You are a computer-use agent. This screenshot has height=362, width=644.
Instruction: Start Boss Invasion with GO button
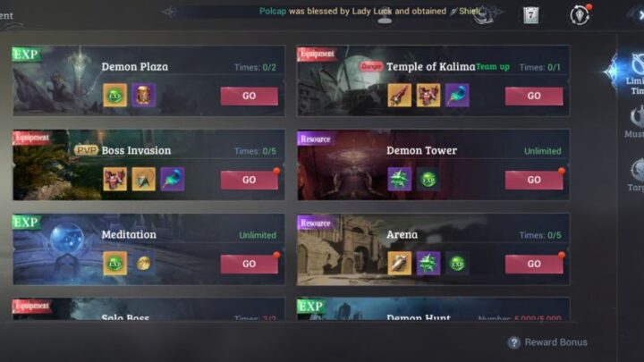click(x=250, y=180)
